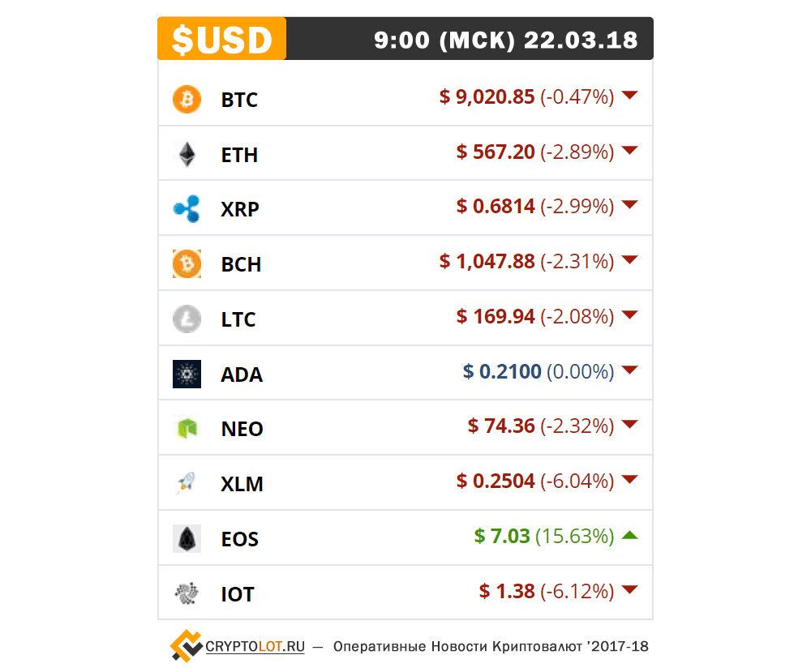811x672 pixels.
Task: Click the Bitcoin Cash BCH icon
Action: pyautogui.click(x=187, y=264)
